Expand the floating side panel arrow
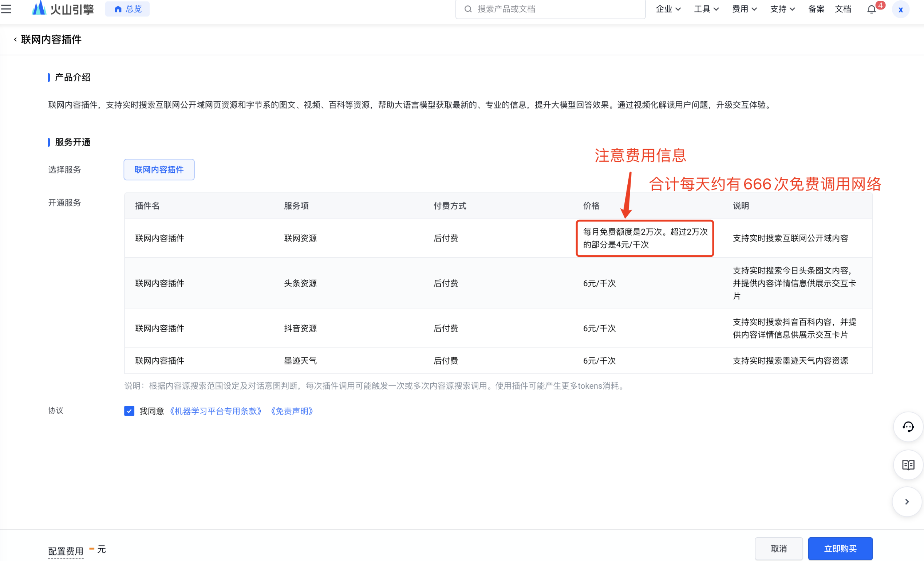The height and width of the screenshot is (561, 924). click(907, 502)
